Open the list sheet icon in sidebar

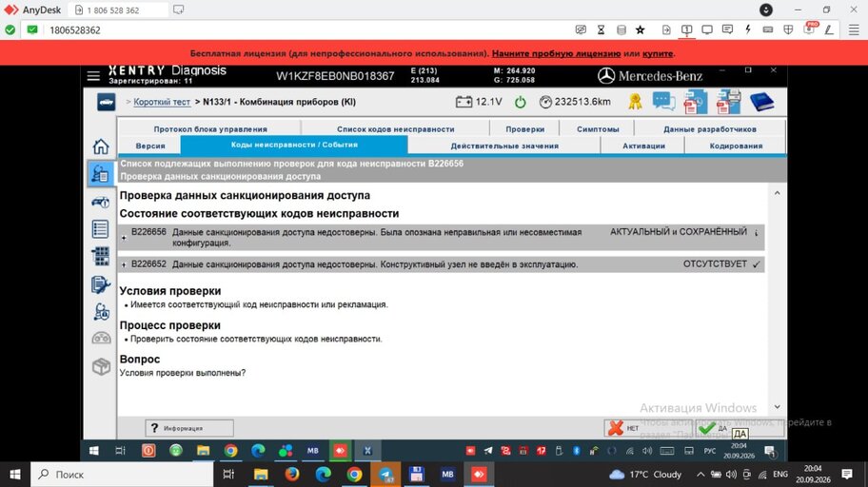[x=101, y=228]
